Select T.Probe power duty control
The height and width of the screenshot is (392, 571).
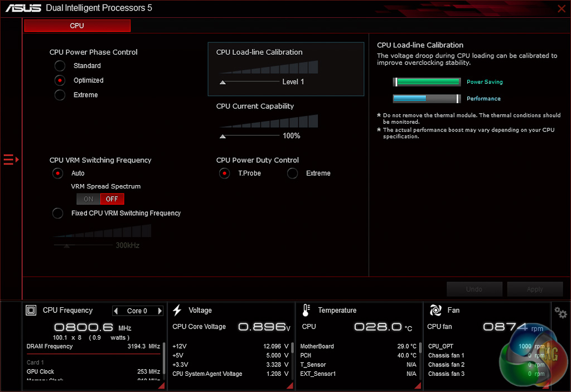224,173
